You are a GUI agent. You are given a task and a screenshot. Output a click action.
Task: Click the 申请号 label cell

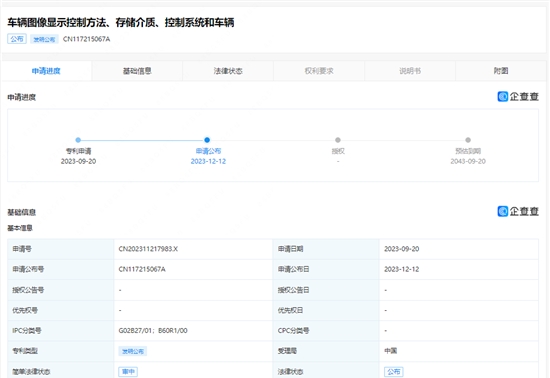coord(61,249)
